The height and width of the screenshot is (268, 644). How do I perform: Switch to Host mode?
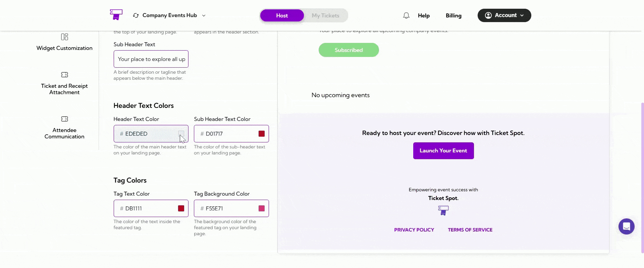pos(282,15)
